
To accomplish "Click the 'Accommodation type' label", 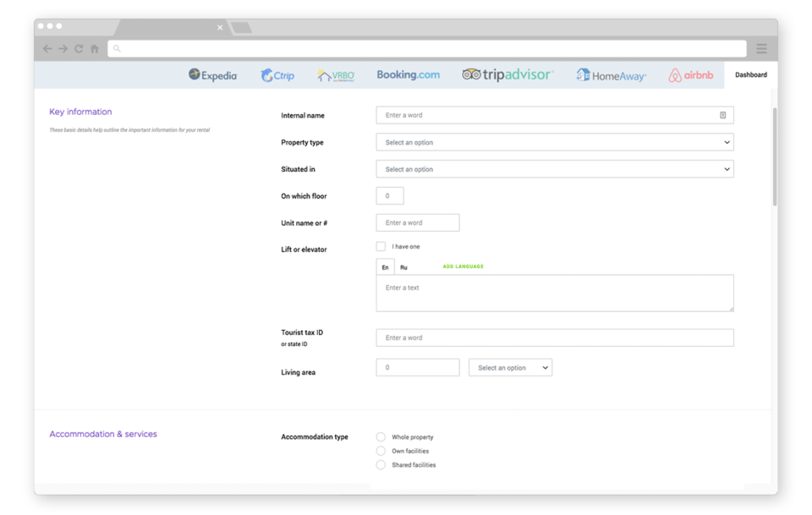I will point(315,437).
